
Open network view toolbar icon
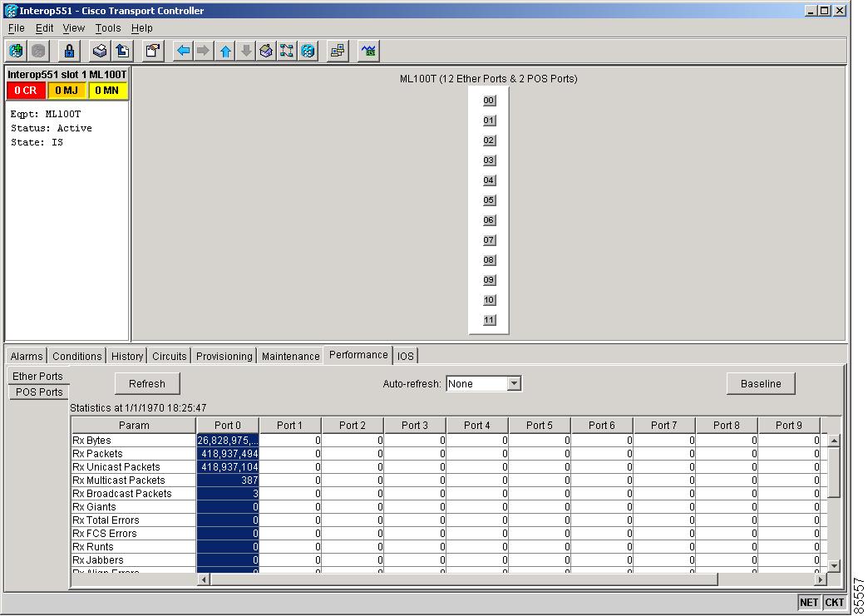tap(287, 51)
